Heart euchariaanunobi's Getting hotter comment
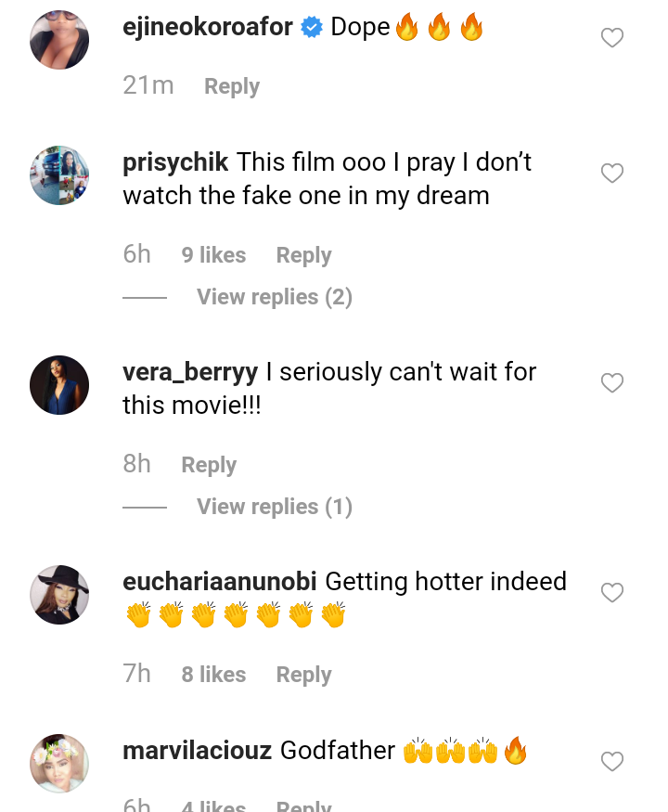The image size is (668, 812). coord(612,593)
